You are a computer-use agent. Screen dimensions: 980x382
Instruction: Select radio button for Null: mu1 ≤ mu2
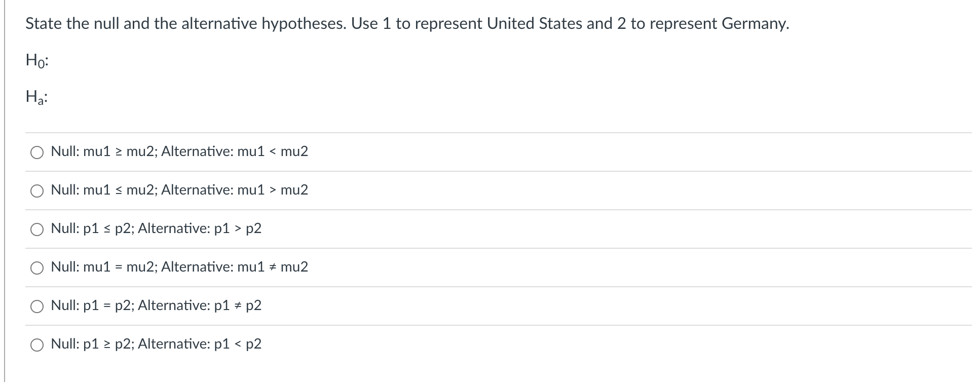tap(37, 191)
